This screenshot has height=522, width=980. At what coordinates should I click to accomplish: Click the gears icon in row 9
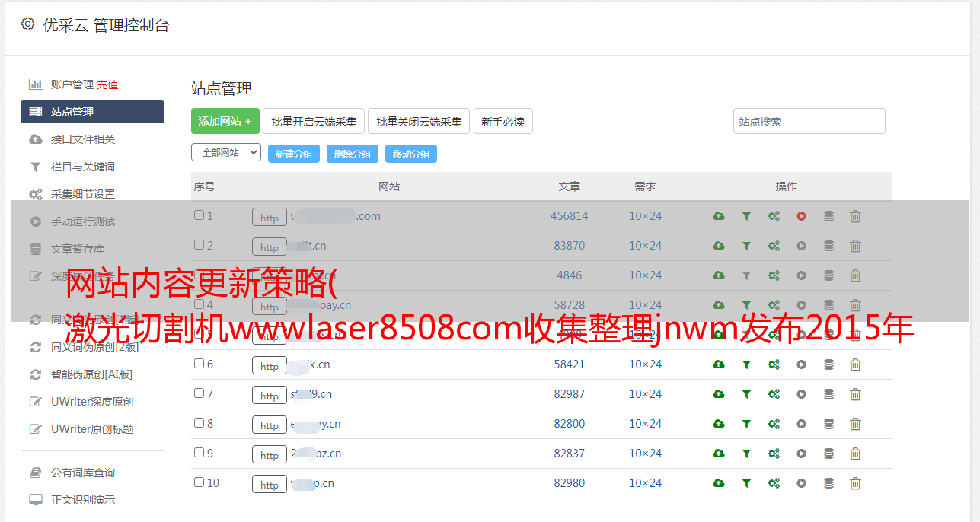click(x=774, y=454)
